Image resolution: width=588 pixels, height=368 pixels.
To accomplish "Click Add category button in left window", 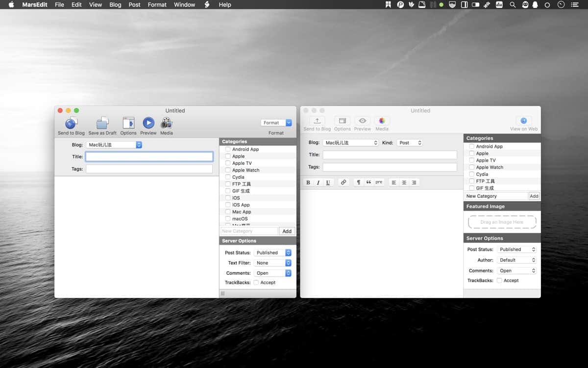I will 287,231.
